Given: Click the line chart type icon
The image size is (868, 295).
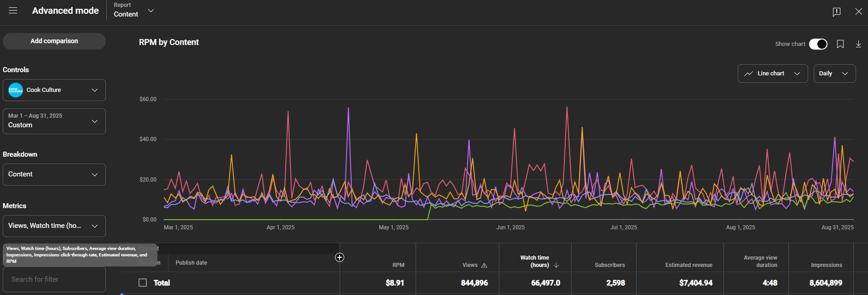Looking at the screenshot, I should click(x=749, y=74).
